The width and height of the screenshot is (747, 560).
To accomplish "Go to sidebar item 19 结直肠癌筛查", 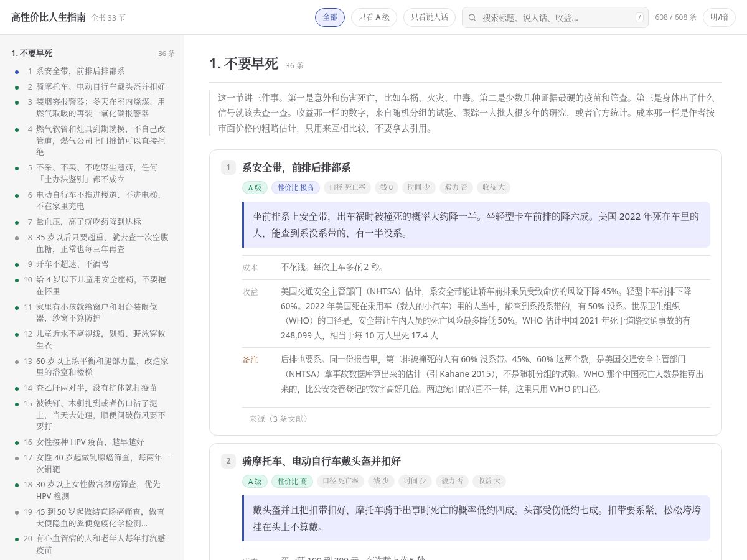I will tap(92, 517).
